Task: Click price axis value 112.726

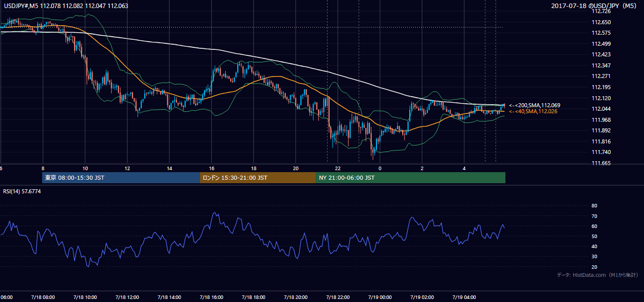Action: click(601, 11)
